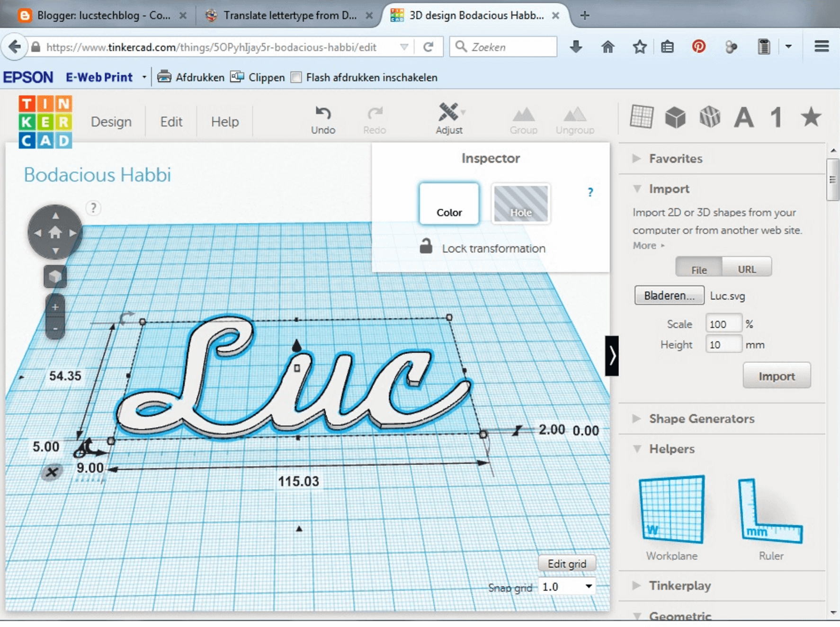Dismiss the ruler with the X icon
Image resolution: width=840 pixels, height=627 pixels.
[x=52, y=472]
